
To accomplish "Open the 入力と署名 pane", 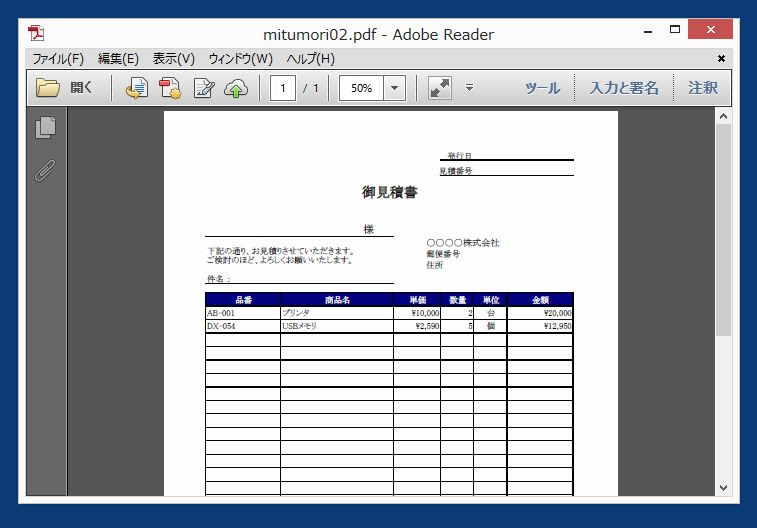I will pos(624,88).
